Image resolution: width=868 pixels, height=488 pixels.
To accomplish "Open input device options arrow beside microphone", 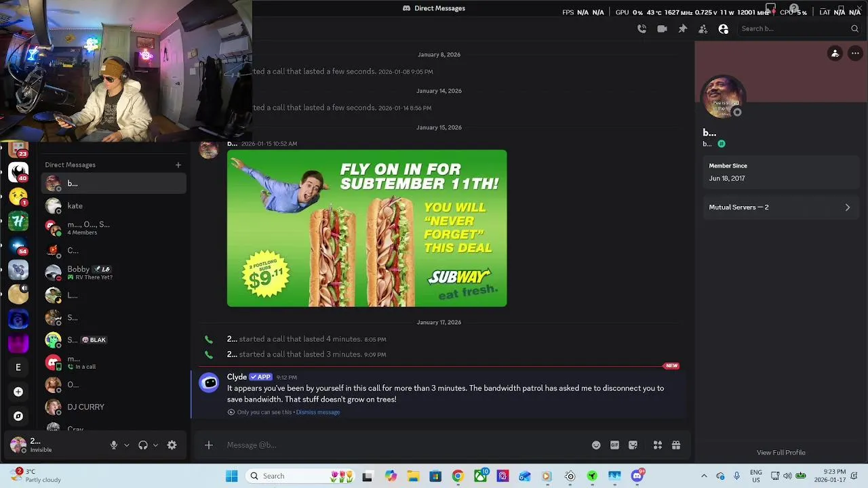I will 127,445.
